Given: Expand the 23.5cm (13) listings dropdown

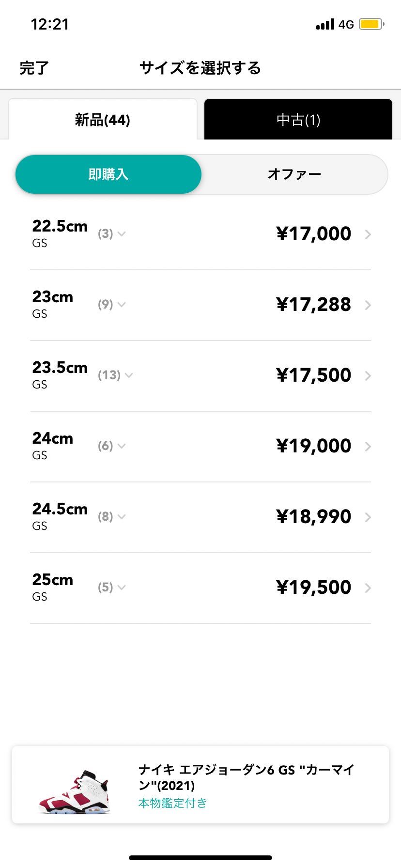Looking at the screenshot, I should click(x=116, y=375).
